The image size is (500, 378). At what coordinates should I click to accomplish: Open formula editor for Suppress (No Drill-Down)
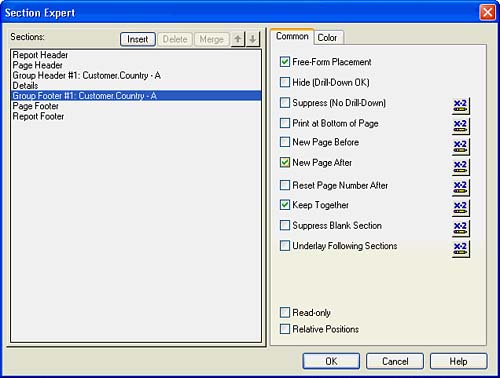[x=461, y=106]
